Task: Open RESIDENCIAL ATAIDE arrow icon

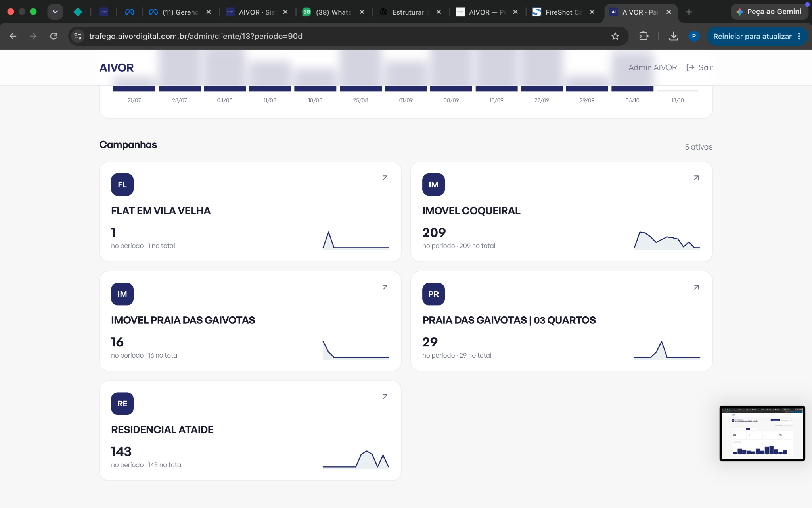Action: coord(385,397)
